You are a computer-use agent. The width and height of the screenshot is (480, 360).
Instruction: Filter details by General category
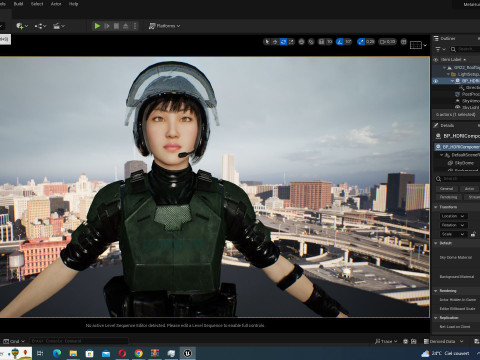pyautogui.click(x=446, y=189)
